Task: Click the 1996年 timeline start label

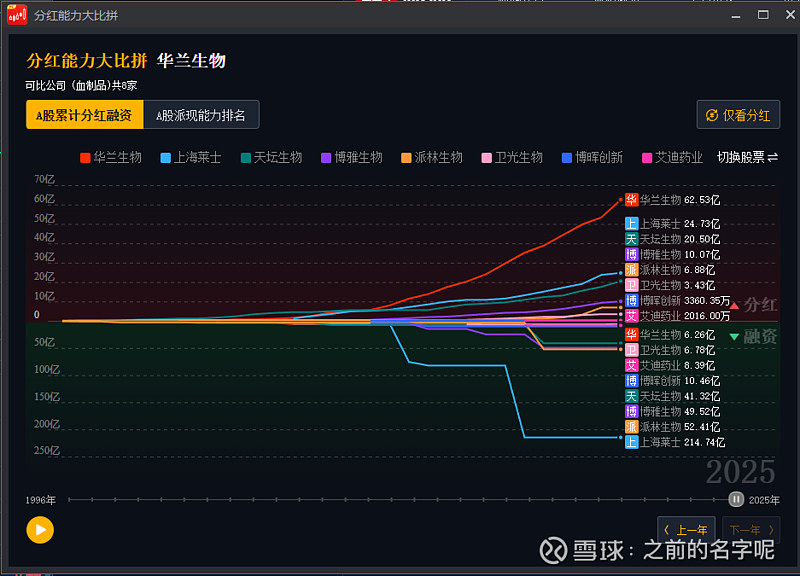Action: (x=40, y=500)
